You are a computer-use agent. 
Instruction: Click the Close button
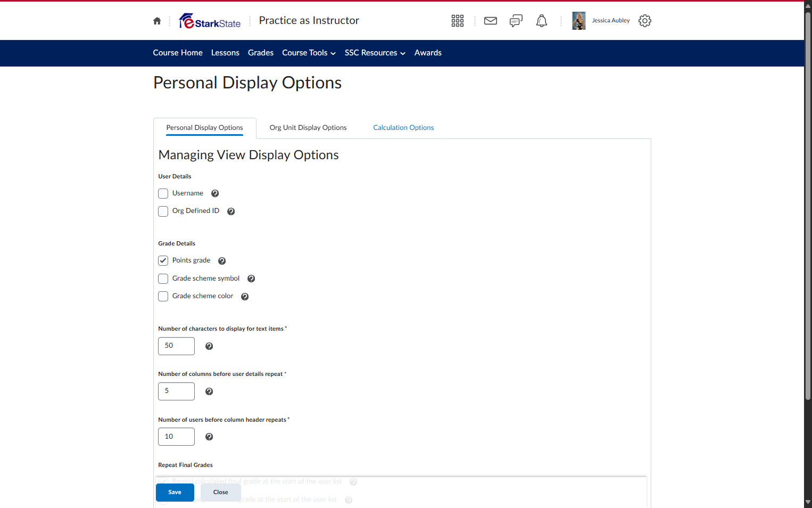click(x=220, y=493)
